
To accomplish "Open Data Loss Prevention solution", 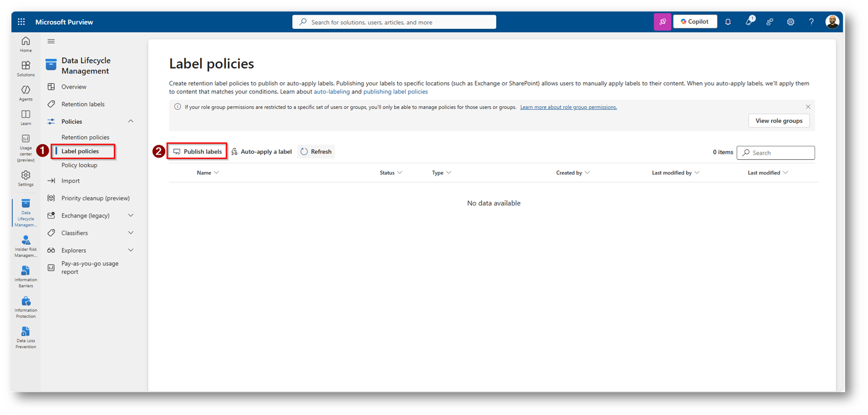I will 26,338.
